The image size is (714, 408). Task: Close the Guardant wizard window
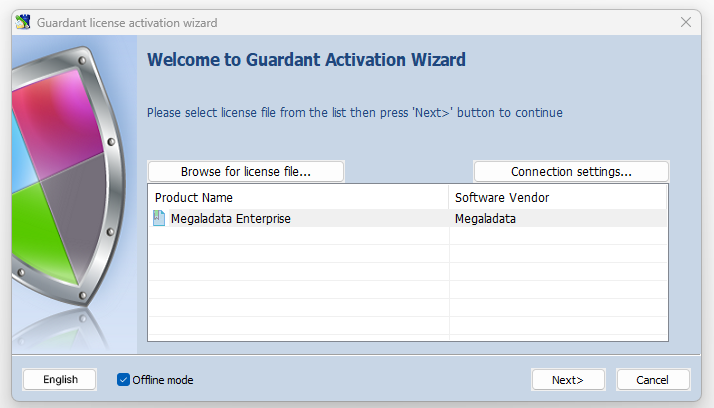[x=686, y=22]
